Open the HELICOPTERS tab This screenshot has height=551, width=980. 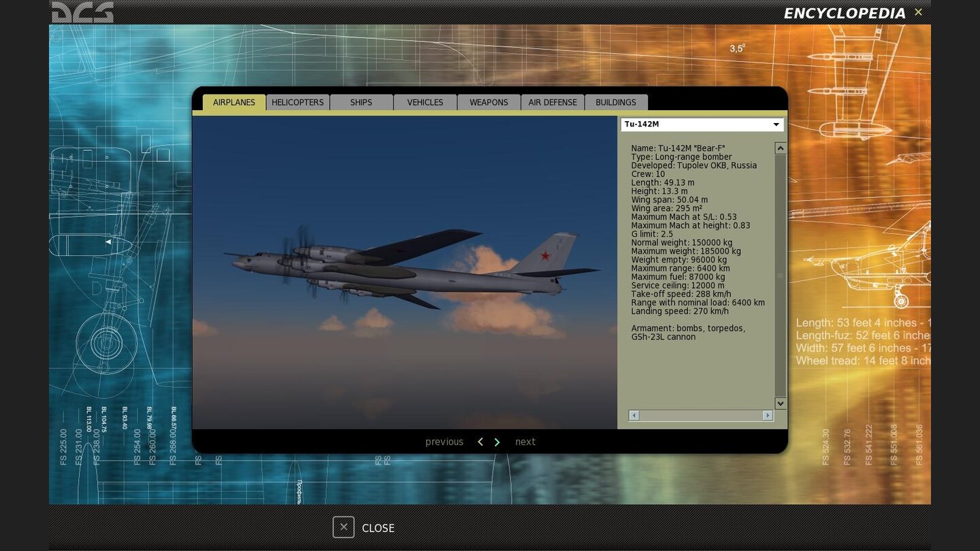(x=297, y=103)
